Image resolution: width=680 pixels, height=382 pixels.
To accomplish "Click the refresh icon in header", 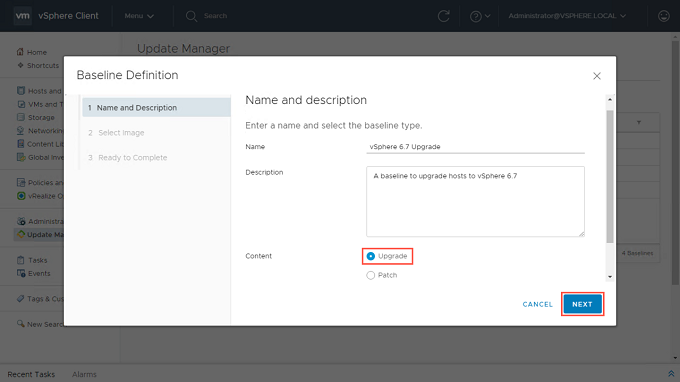I will pos(443,16).
